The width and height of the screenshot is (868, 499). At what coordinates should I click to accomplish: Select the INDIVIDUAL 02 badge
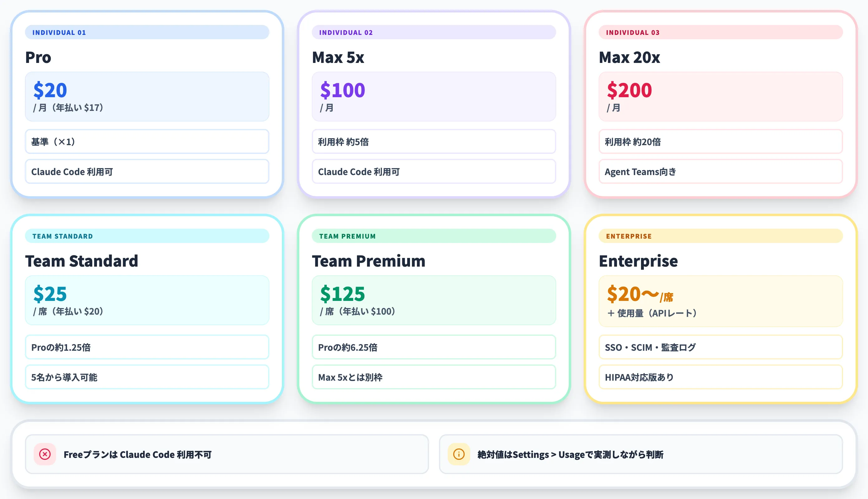[x=433, y=32]
